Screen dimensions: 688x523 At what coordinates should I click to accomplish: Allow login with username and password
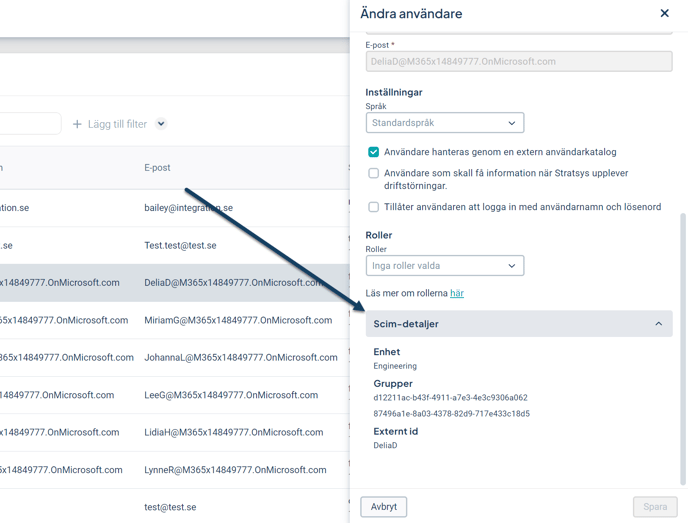point(373,207)
